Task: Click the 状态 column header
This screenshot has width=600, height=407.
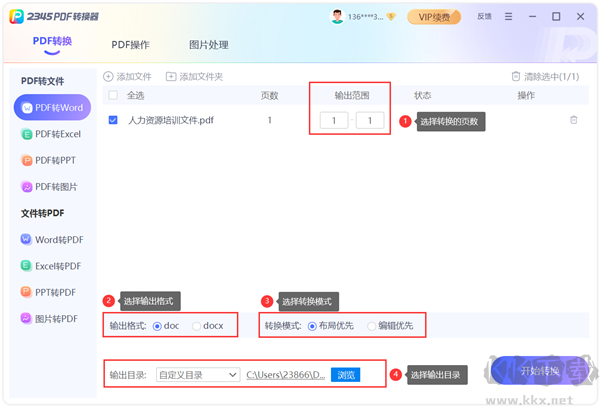Action: pos(423,95)
